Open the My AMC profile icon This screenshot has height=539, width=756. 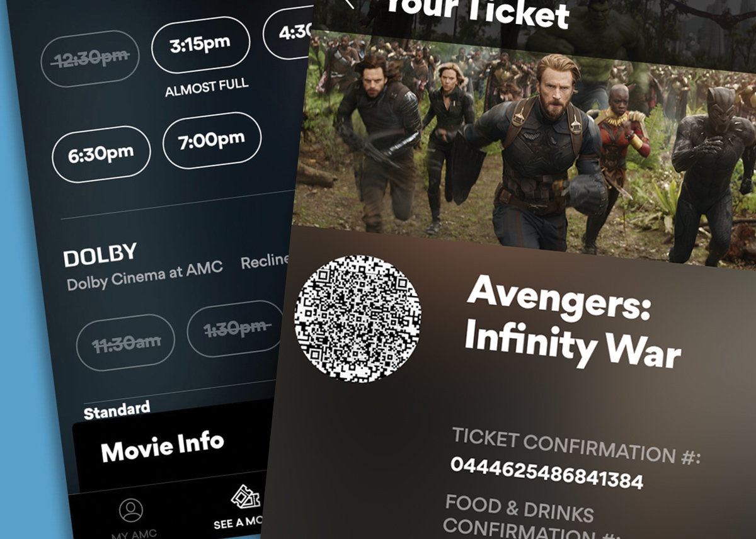coord(131,510)
